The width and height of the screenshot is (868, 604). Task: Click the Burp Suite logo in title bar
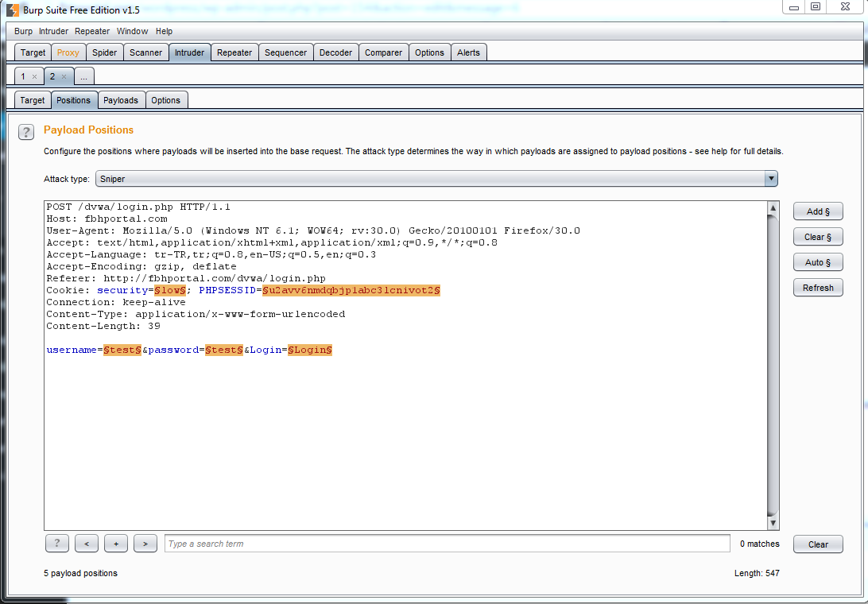pyautogui.click(x=12, y=10)
